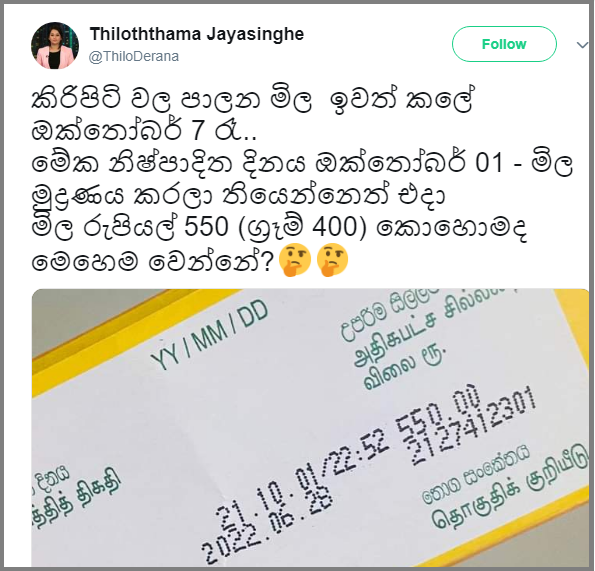The image size is (595, 571).
Task: Click the 22:52 time stamp in photo
Action: pyautogui.click(x=359, y=452)
